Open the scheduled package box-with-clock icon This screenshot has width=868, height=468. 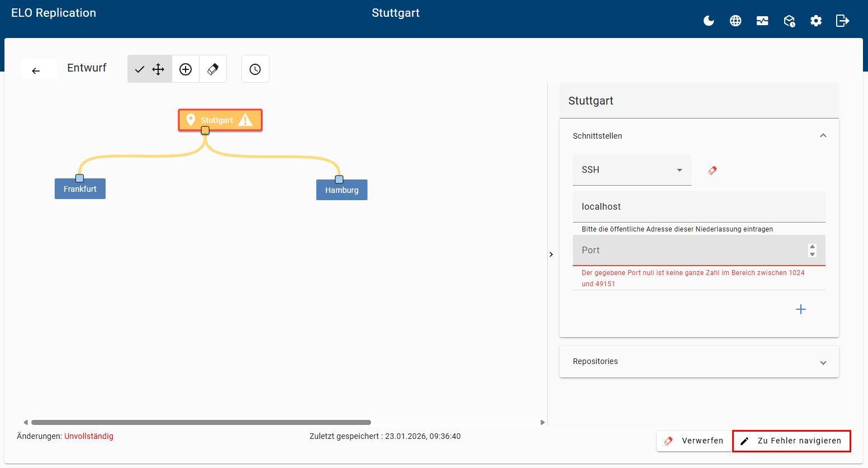pos(789,21)
